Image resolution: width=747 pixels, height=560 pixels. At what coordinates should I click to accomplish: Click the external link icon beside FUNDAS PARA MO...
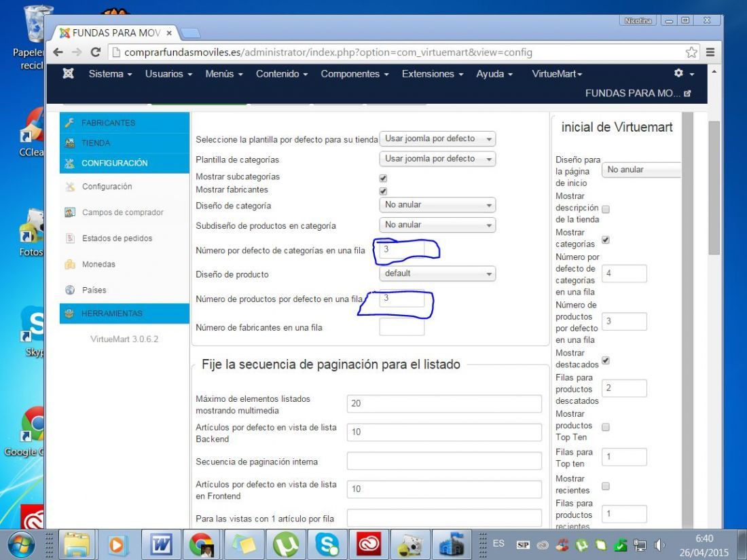(x=687, y=94)
